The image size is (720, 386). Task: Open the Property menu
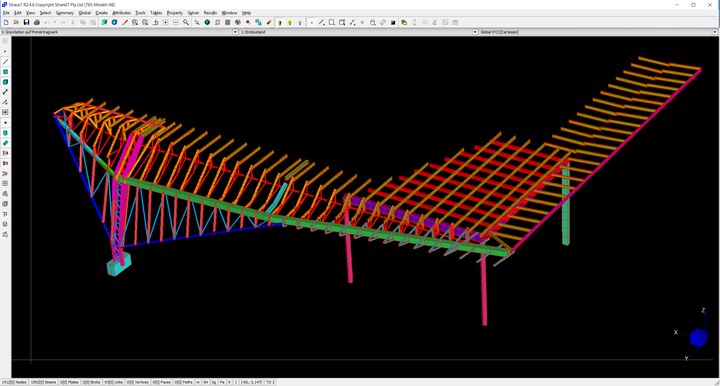(x=174, y=13)
